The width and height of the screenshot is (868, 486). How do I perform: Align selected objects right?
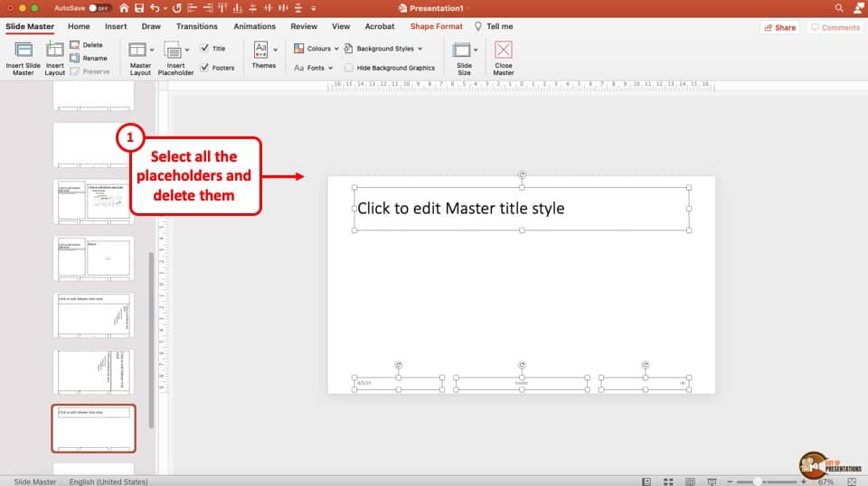[208, 8]
